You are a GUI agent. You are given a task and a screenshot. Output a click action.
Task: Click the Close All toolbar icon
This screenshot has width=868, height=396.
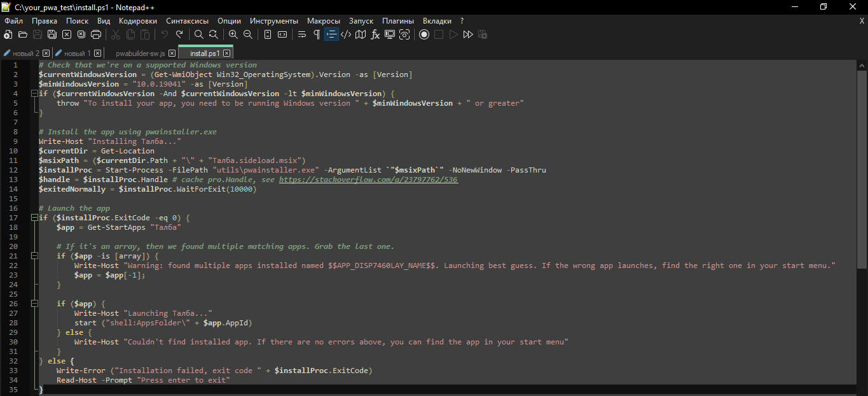pos(81,34)
